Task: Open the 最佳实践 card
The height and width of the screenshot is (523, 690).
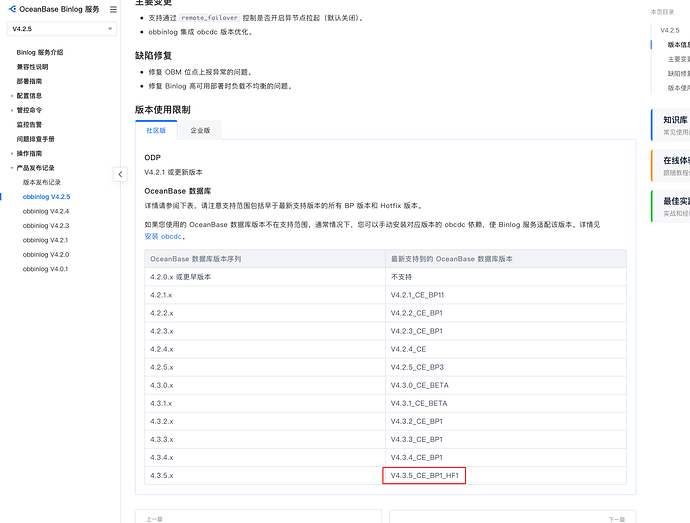Action: click(x=671, y=206)
